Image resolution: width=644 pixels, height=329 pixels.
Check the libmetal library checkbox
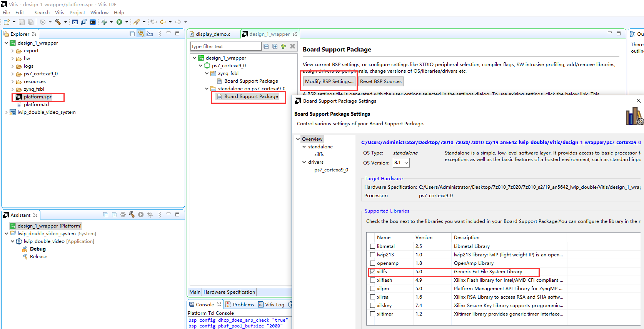pyautogui.click(x=372, y=246)
